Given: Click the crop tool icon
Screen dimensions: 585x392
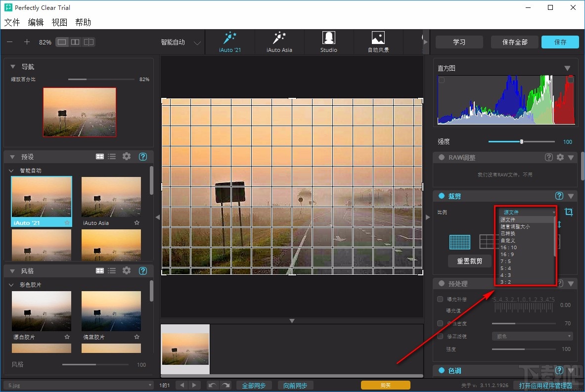Looking at the screenshot, I should point(569,212).
